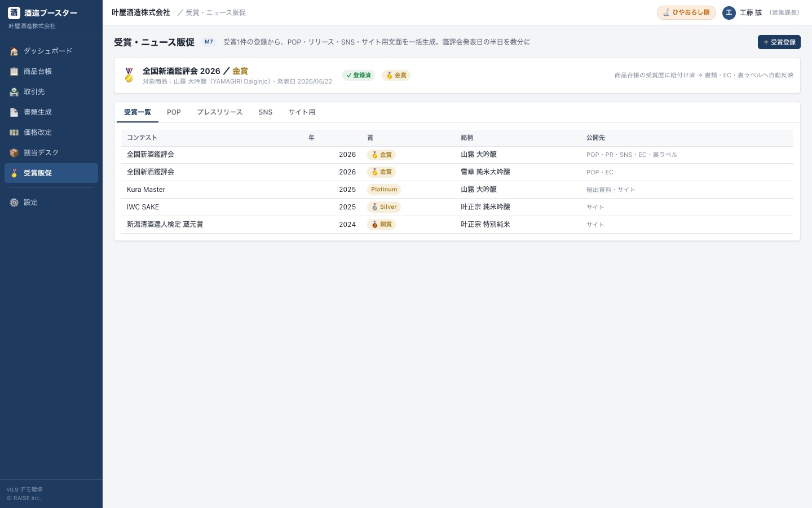
Task: Click the large medal icon on award card
Action: coord(129,75)
